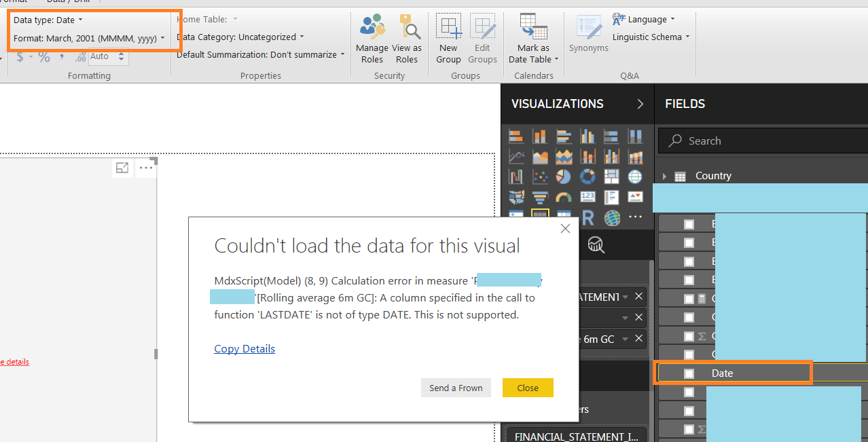Click View as Roles
This screenshot has height=442, width=868.
407,39
